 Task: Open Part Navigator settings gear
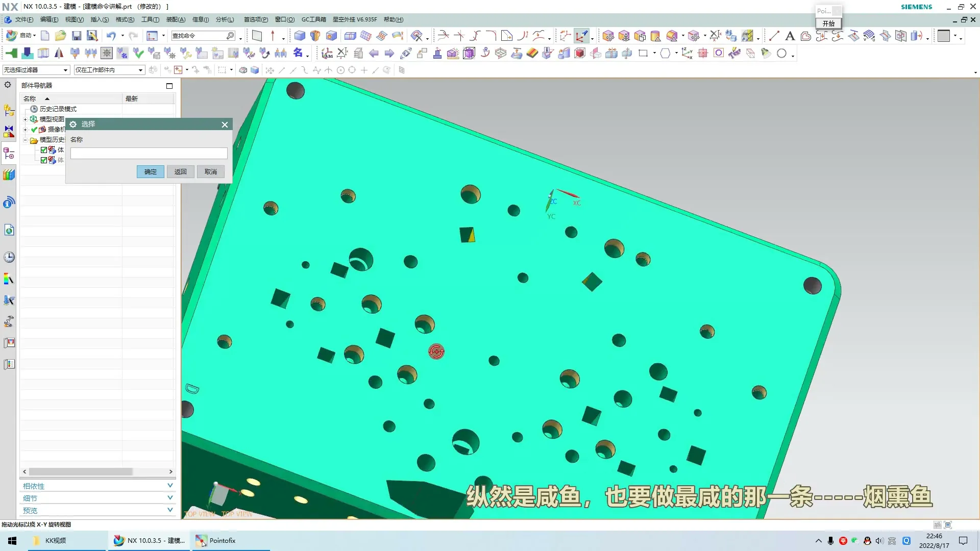tap(8, 85)
